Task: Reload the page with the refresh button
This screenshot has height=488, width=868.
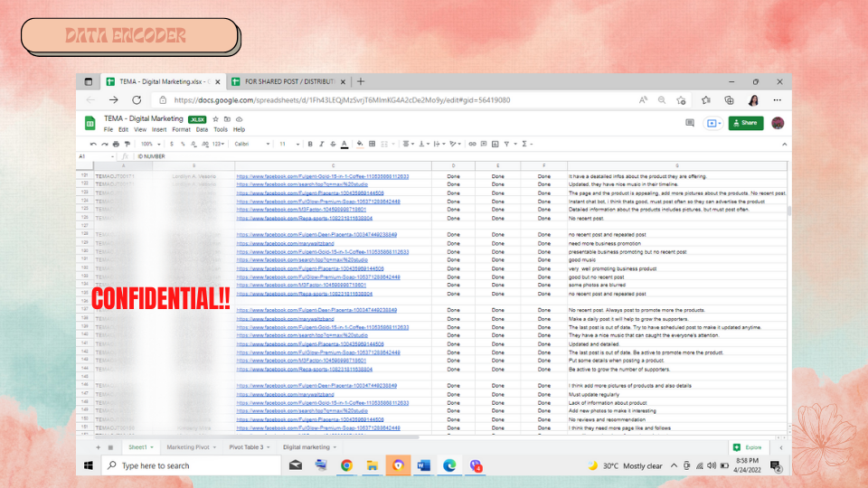Action: coord(137,100)
